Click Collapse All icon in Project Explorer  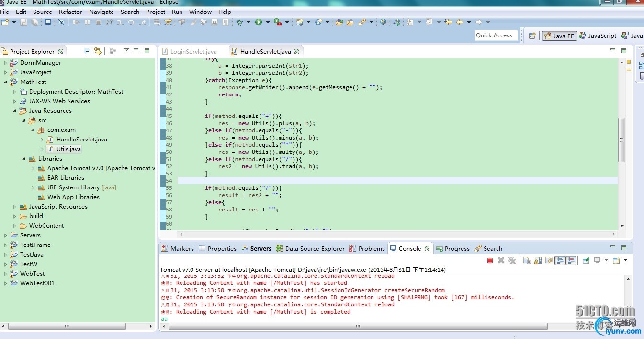(87, 51)
